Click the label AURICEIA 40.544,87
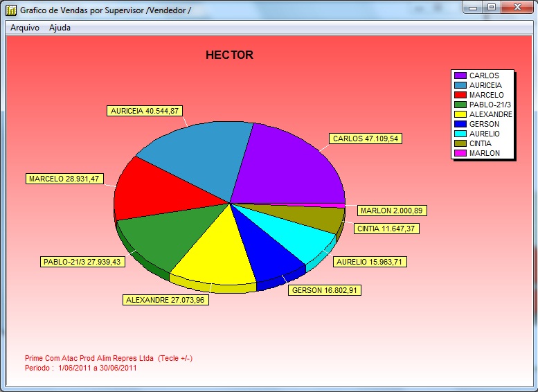538x392 pixels. coord(145,111)
